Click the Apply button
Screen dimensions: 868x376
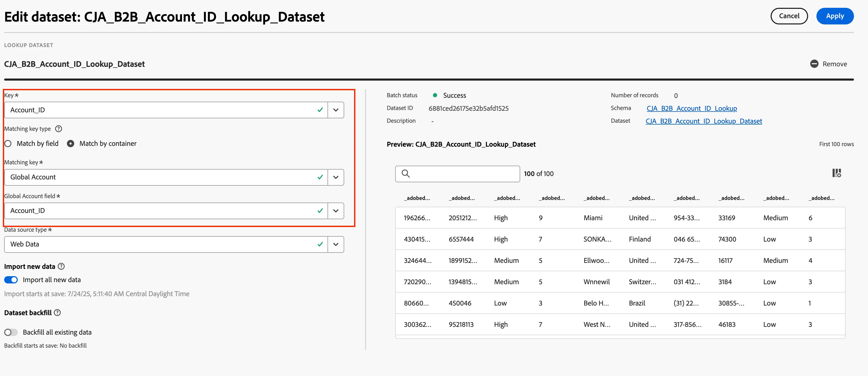(835, 16)
